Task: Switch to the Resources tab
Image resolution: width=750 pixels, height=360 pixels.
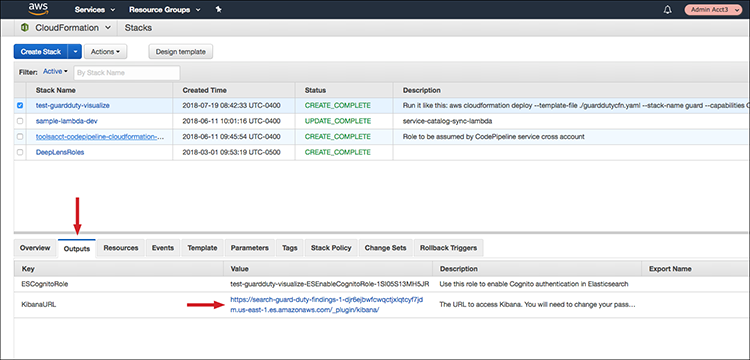Action: 121,248
